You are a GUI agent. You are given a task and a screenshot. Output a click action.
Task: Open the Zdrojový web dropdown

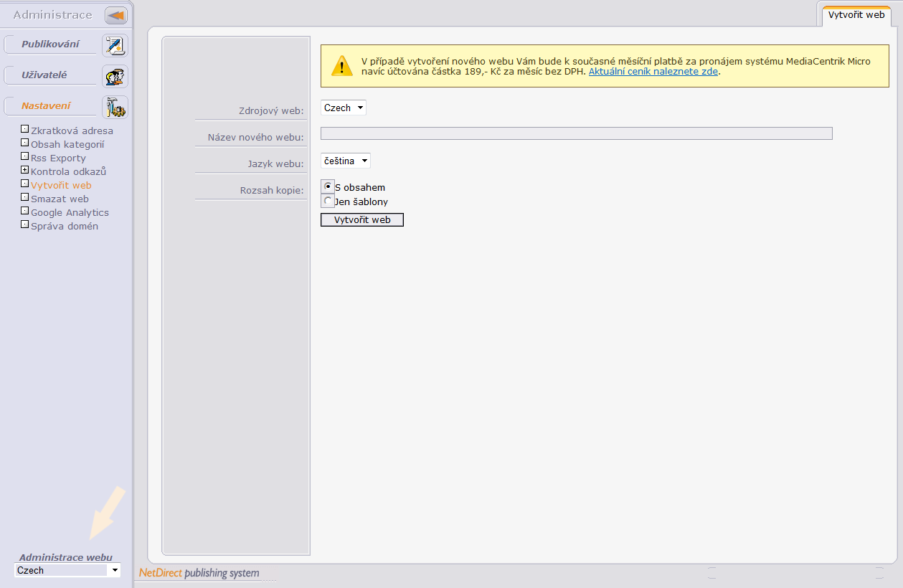click(344, 108)
